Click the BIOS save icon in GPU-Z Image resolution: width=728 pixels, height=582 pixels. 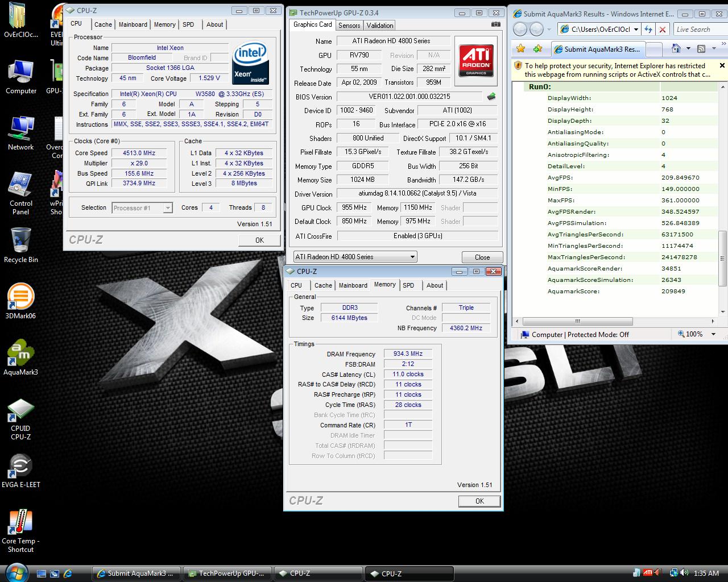tap(491, 97)
